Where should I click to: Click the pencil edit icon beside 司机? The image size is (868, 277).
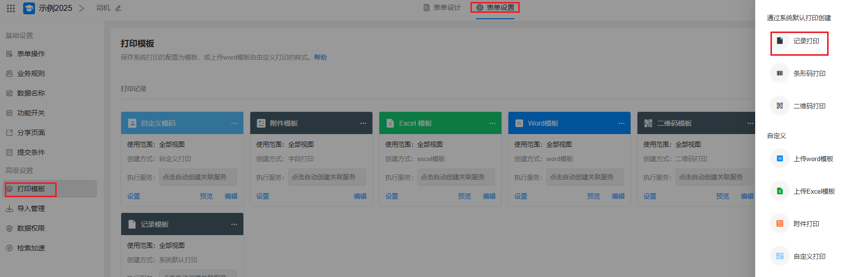pyautogui.click(x=118, y=8)
